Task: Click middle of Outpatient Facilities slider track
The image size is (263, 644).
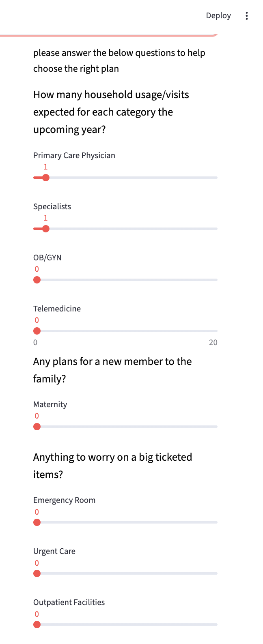Action: coord(125,625)
